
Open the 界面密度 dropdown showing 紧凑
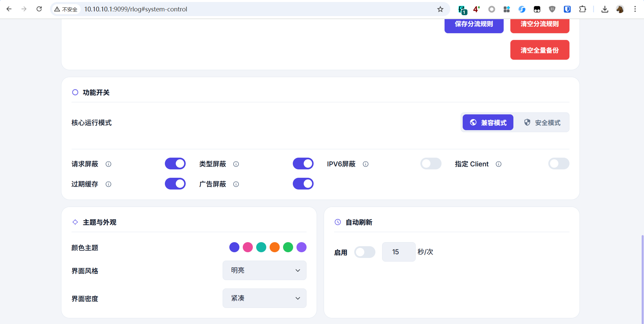click(264, 298)
